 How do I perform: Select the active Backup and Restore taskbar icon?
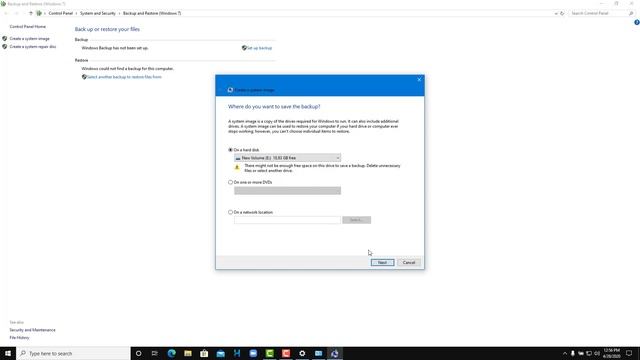335,353
